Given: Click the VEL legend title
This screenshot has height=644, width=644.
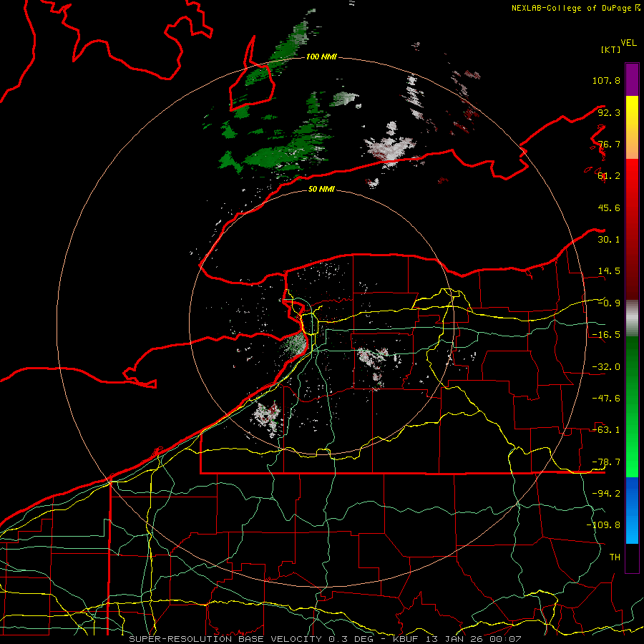Looking at the screenshot, I should point(628,43).
